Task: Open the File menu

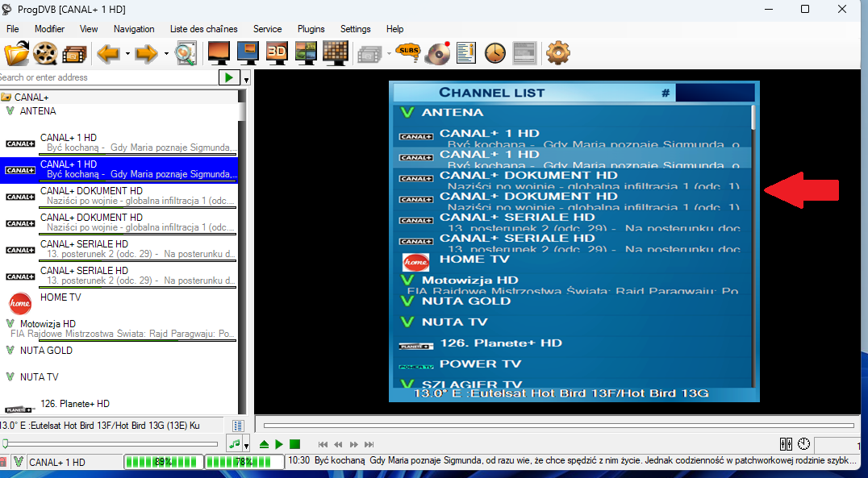Action: [12, 29]
